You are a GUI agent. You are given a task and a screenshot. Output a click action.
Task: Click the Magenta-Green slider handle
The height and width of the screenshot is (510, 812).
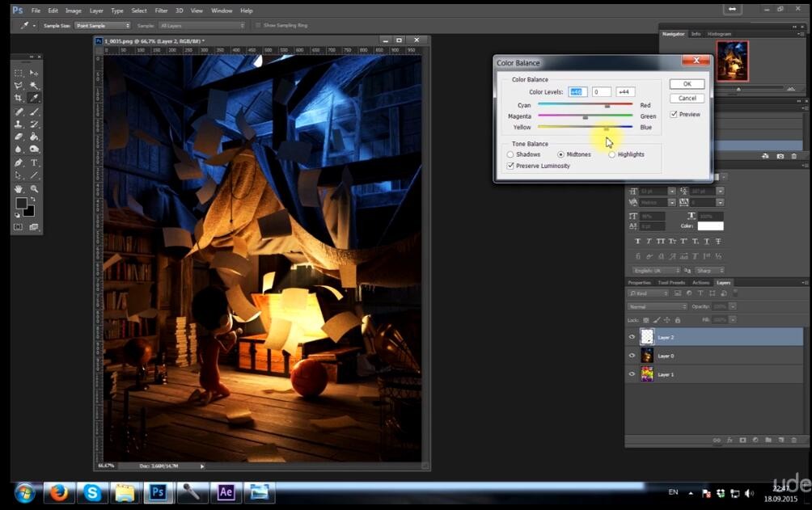[x=586, y=116]
